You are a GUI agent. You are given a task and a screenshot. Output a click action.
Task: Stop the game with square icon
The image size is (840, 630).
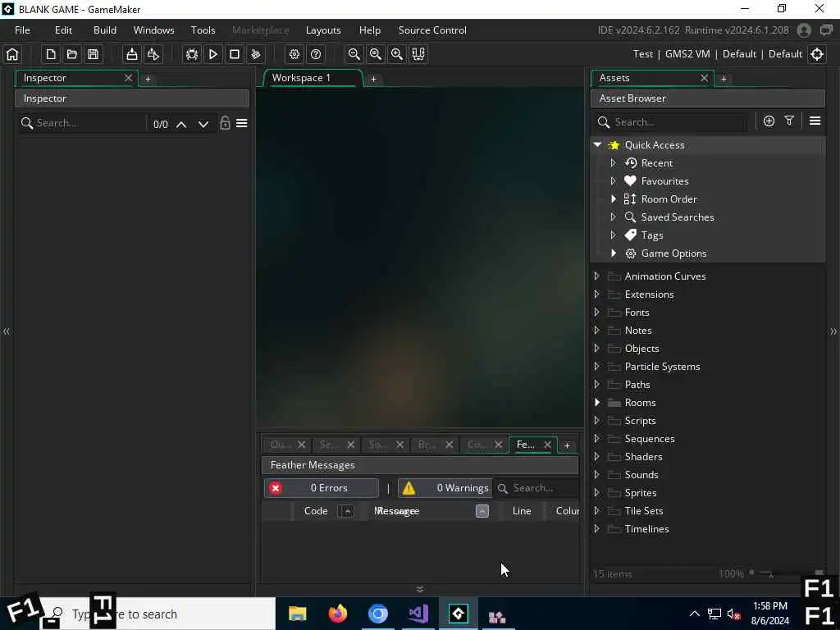(x=235, y=54)
